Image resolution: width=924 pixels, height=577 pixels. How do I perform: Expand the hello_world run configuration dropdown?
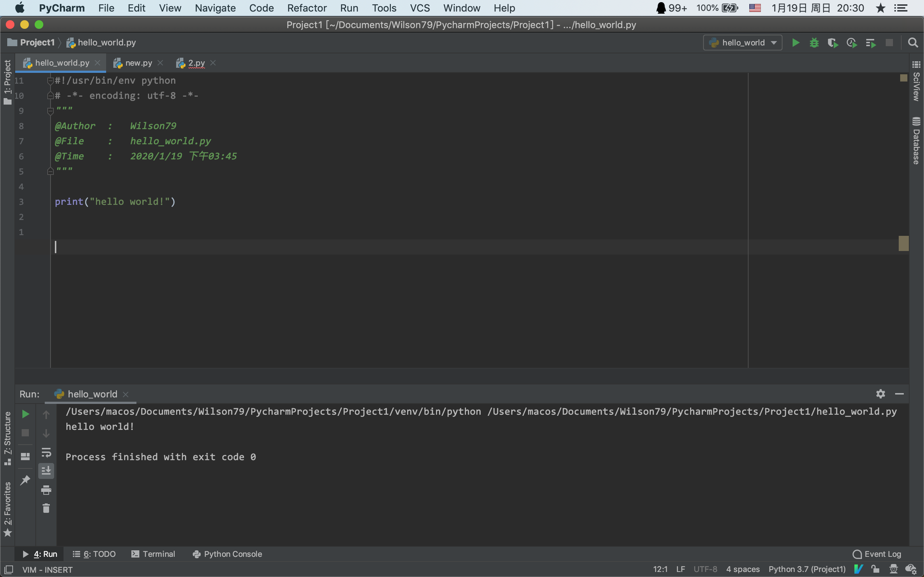773,43
